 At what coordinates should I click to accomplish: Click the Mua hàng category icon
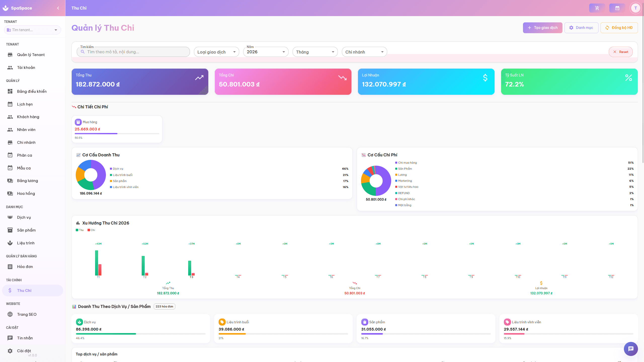point(78,122)
